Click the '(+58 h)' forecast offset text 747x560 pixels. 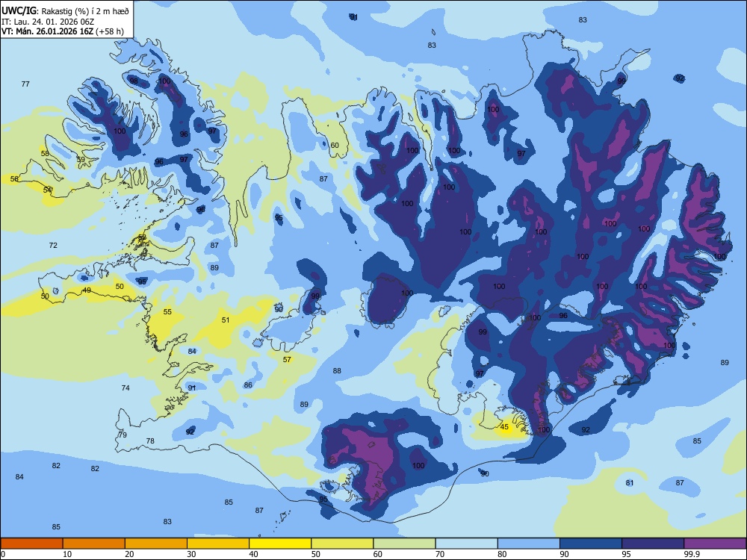[110, 31]
